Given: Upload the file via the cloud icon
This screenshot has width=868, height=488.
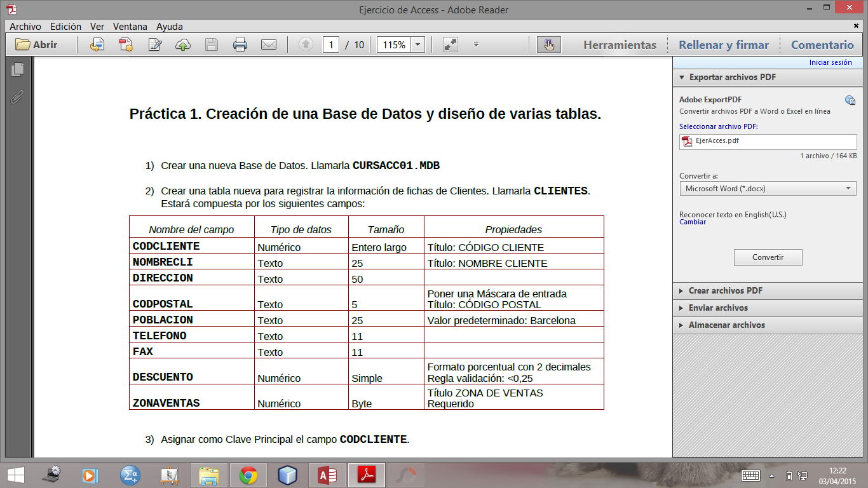Looking at the screenshot, I should [183, 44].
